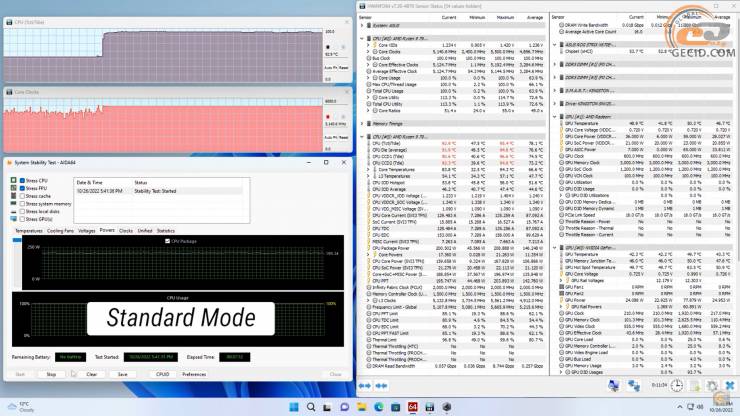Viewport: 740px width, 416px height.
Task: Reset sensor values via HWiNFO clock icon
Action: (x=677, y=385)
